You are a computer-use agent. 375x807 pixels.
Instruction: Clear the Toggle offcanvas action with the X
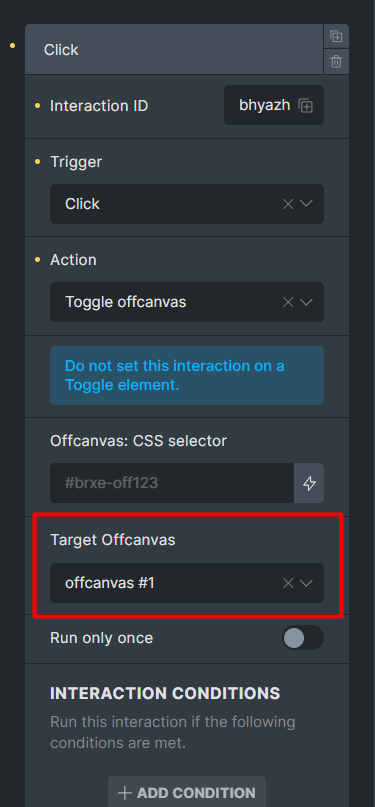[288, 302]
